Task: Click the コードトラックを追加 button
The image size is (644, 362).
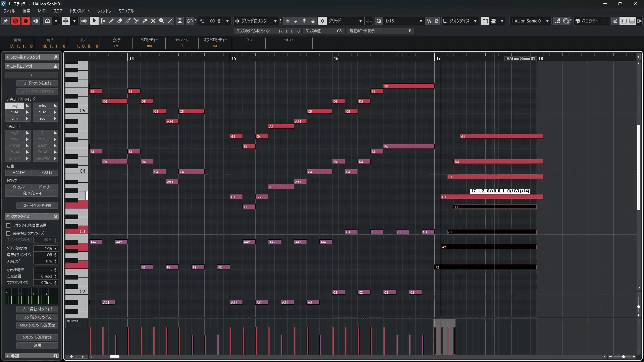Action: tap(37, 83)
